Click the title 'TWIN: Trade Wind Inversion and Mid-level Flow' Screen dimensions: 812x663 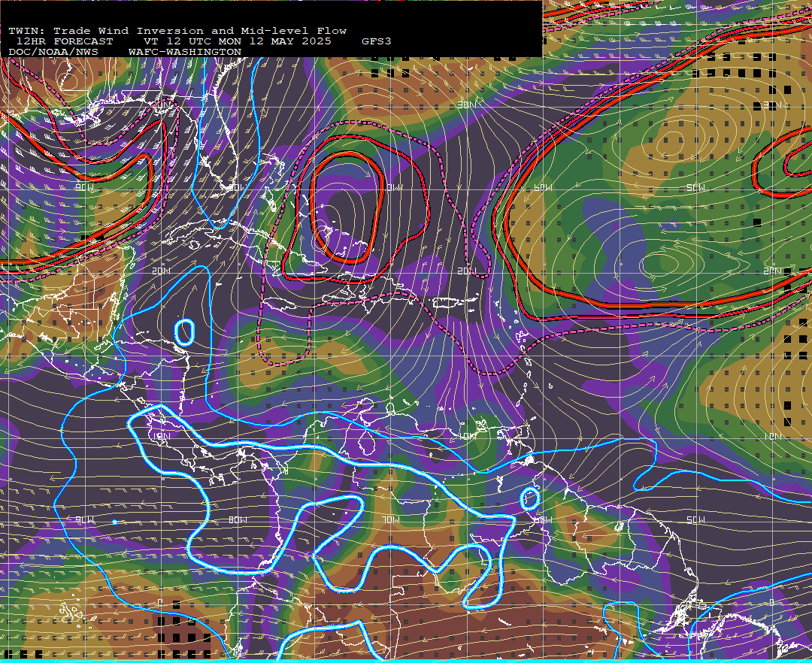[x=177, y=31]
